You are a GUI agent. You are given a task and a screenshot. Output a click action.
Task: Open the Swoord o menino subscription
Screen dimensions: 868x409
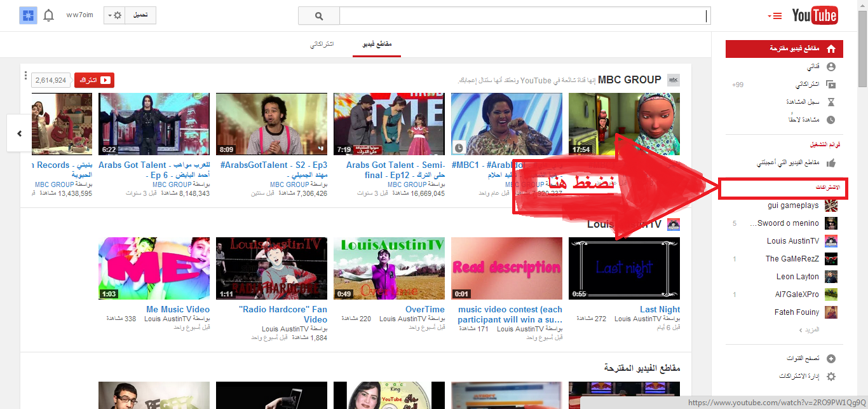[785, 223]
